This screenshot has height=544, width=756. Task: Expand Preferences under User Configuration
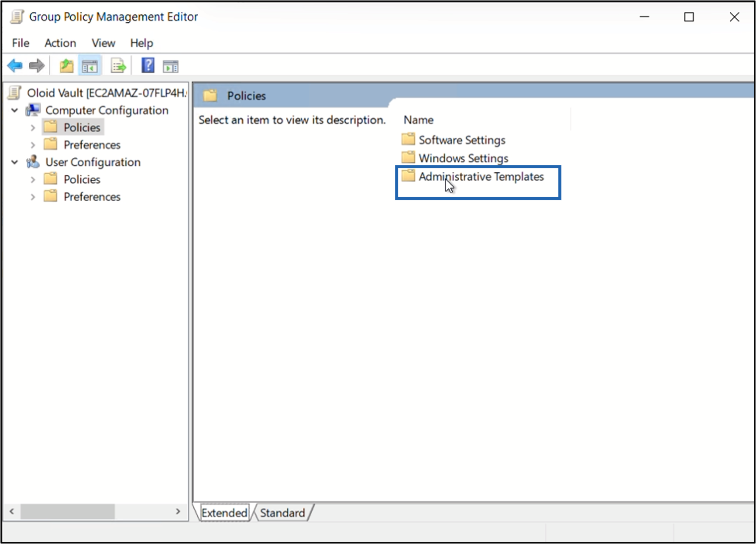[33, 197]
